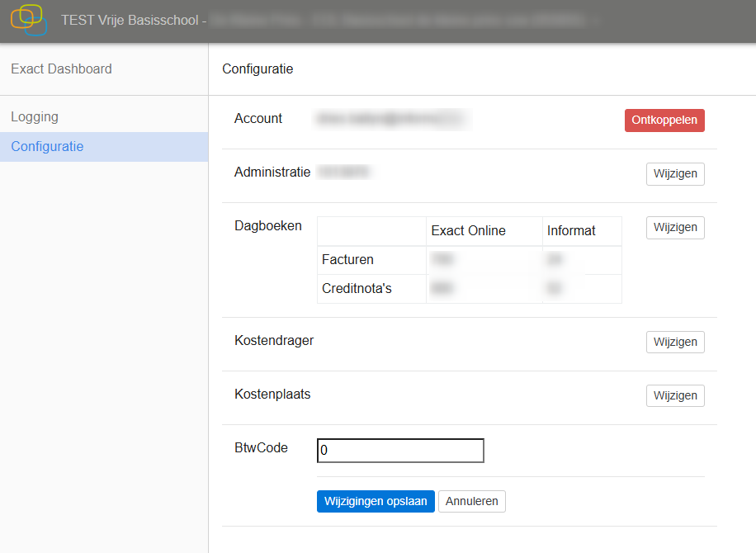Select the Creditnota's row in the table
The height and width of the screenshot is (553, 756).
(357, 289)
